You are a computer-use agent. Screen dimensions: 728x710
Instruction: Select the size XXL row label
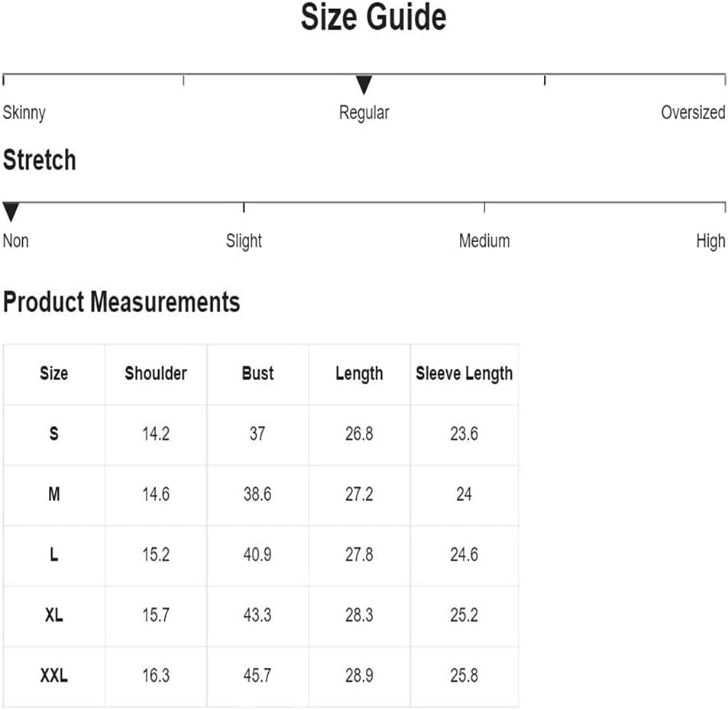(54, 675)
